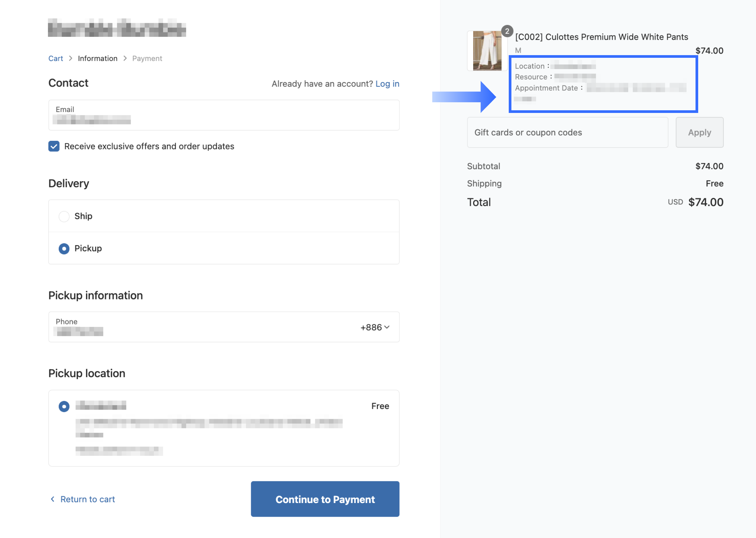Click the quantity badge on product image
This screenshot has width=756, height=538.
coord(507,31)
